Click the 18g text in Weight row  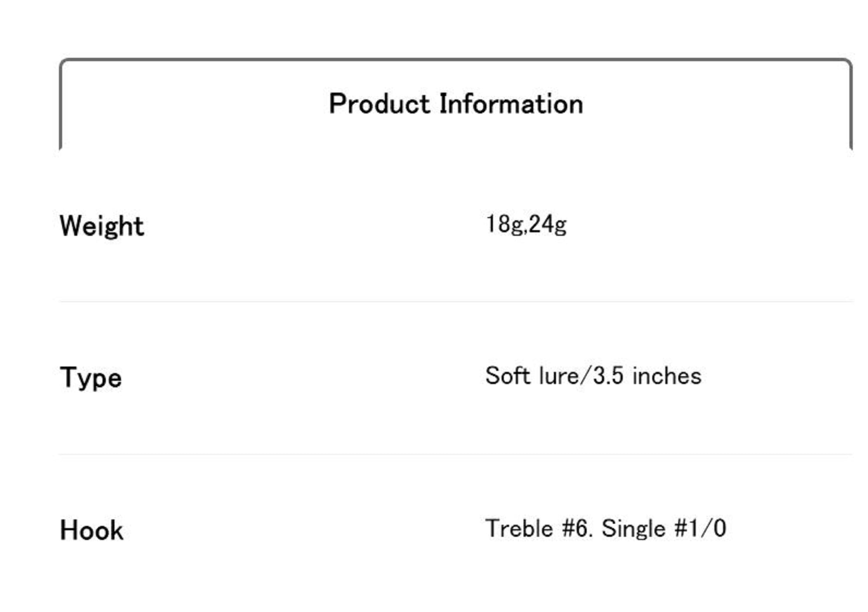pyautogui.click(x=504, y=225)
